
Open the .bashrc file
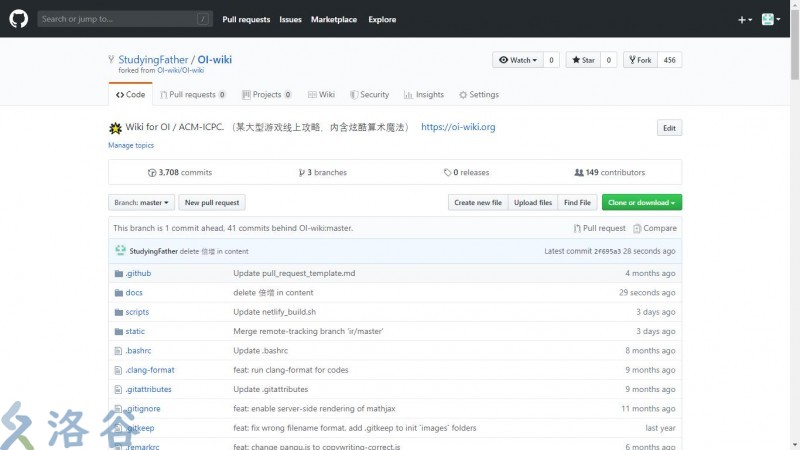pyautogui.click(x=138, y=351)
